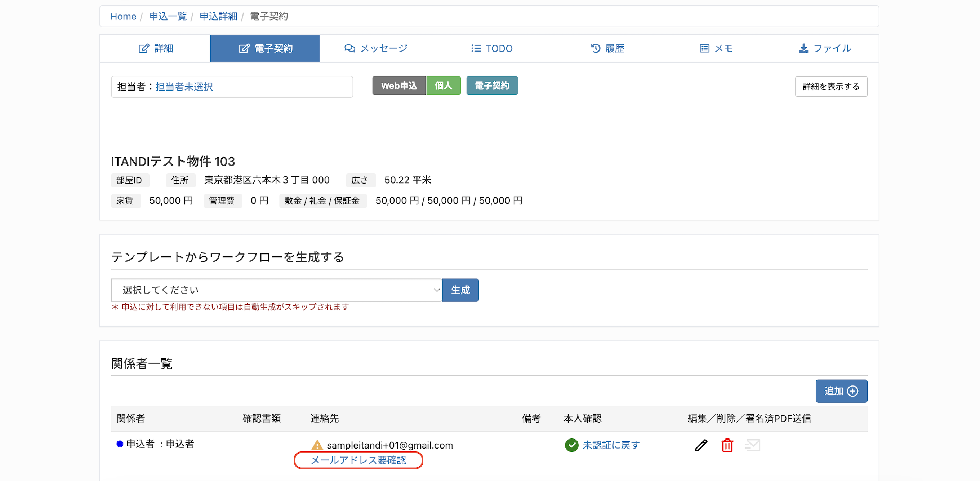This screenshot has height=481, width=980.
Task: Go to Home in the breadcrumb
Action: click(123, 16)
